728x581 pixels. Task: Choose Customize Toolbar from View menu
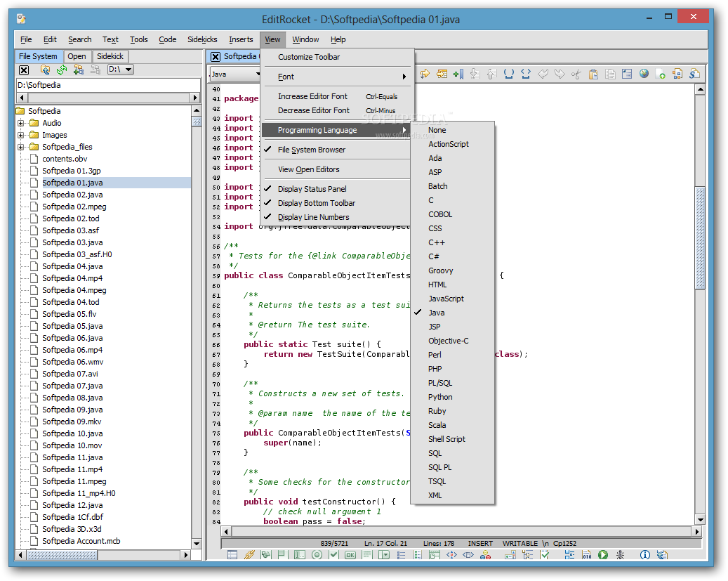tap(336, 57)
